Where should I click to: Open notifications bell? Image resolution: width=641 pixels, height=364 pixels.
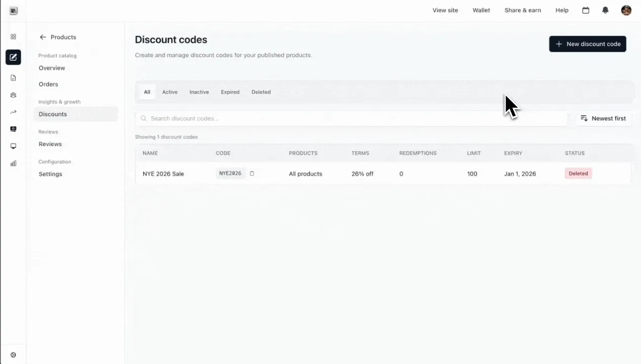[x=605, y=10]
